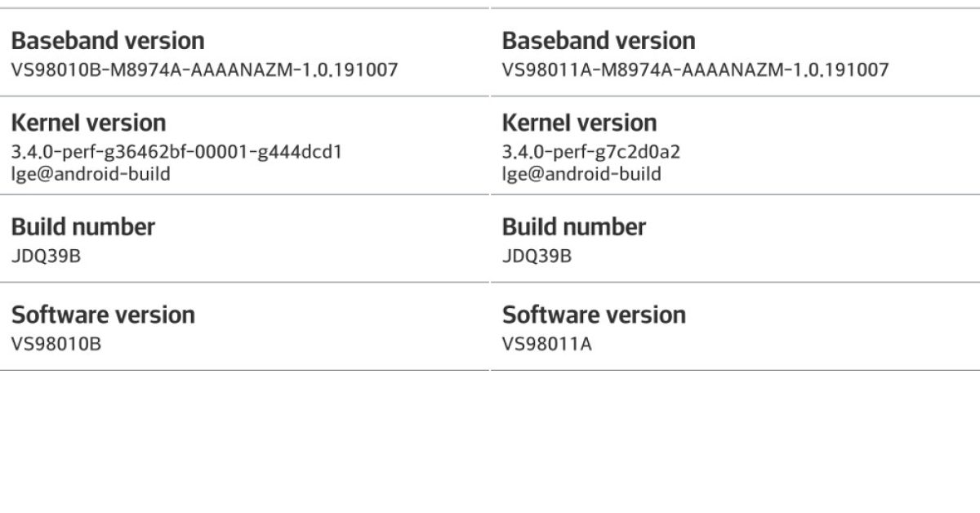Open the right Software version heading
This screenshot has width=980, height=513.
pos(594,315)
